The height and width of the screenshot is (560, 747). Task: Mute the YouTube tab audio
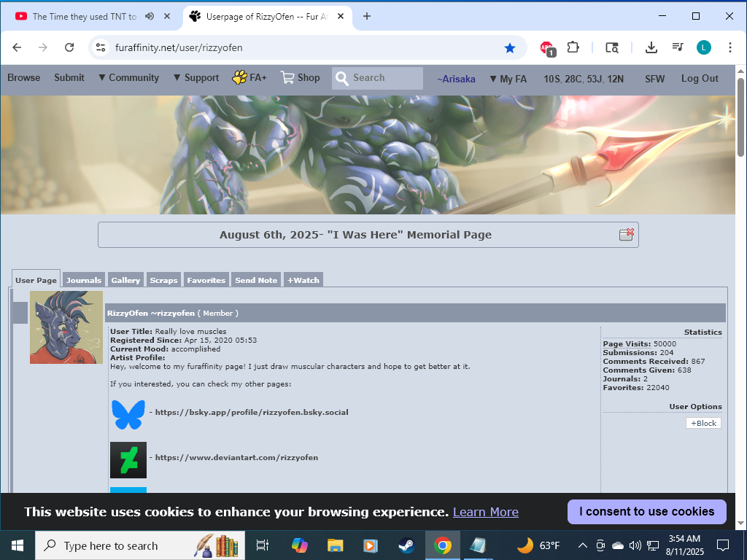click(x=150, y=16)
